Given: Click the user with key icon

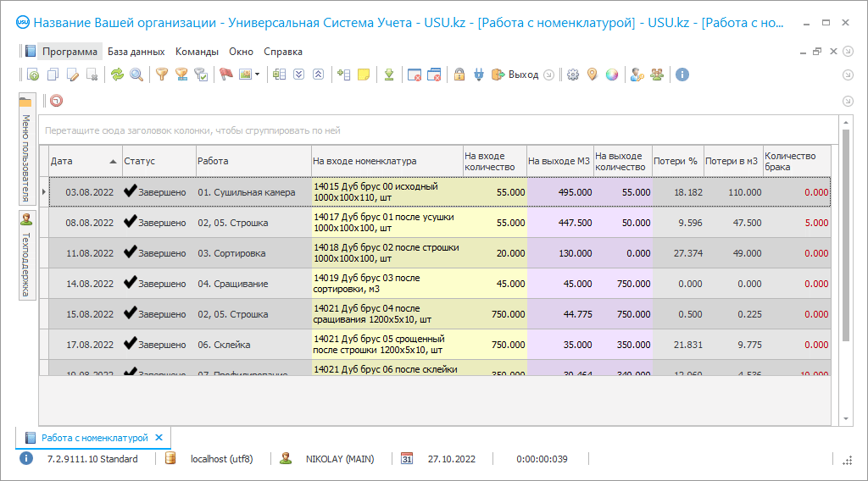Looking at the screenshot, I should (637, 75).
